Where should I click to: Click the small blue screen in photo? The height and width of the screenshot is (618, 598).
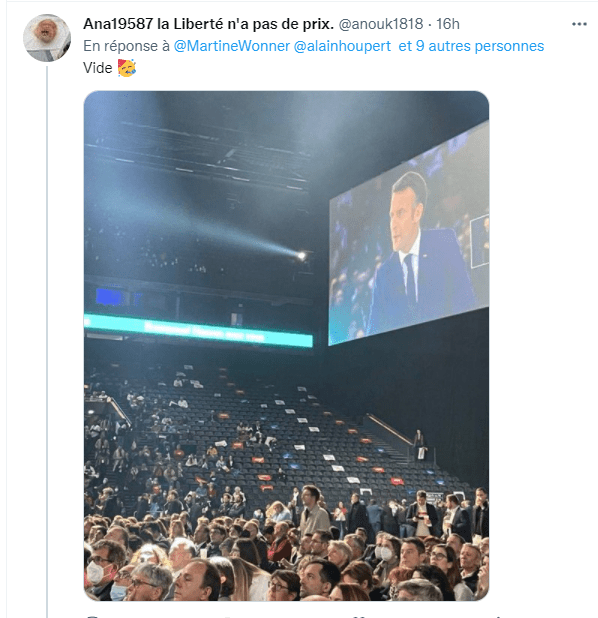coord(109,297)
